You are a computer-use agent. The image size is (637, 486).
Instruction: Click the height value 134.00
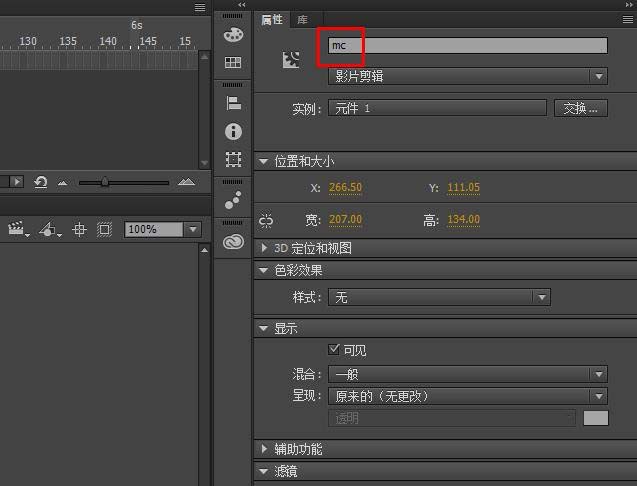[464, 219]
